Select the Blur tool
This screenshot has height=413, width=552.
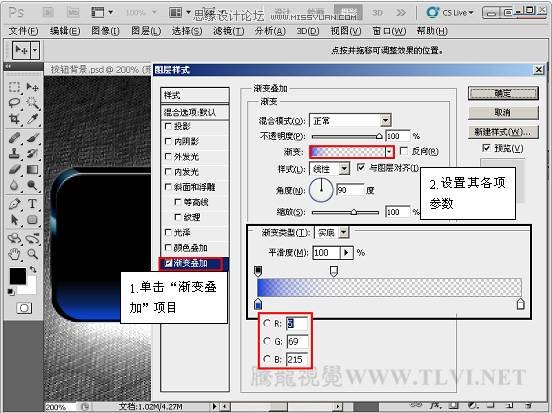pos(14,185)
